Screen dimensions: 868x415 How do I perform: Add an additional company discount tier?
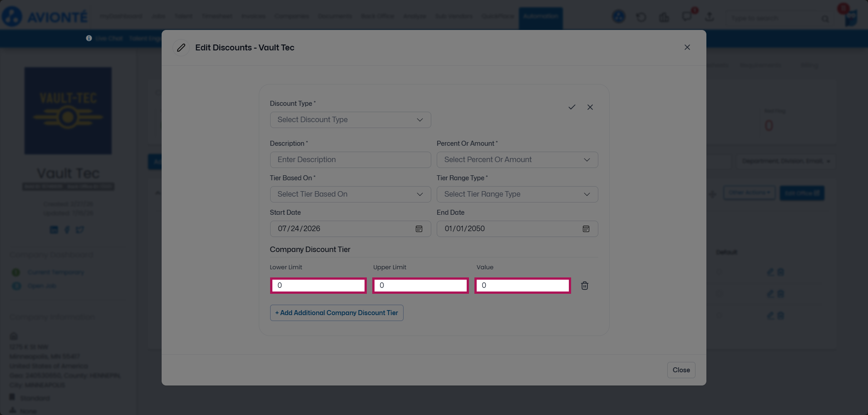(337, 313)
